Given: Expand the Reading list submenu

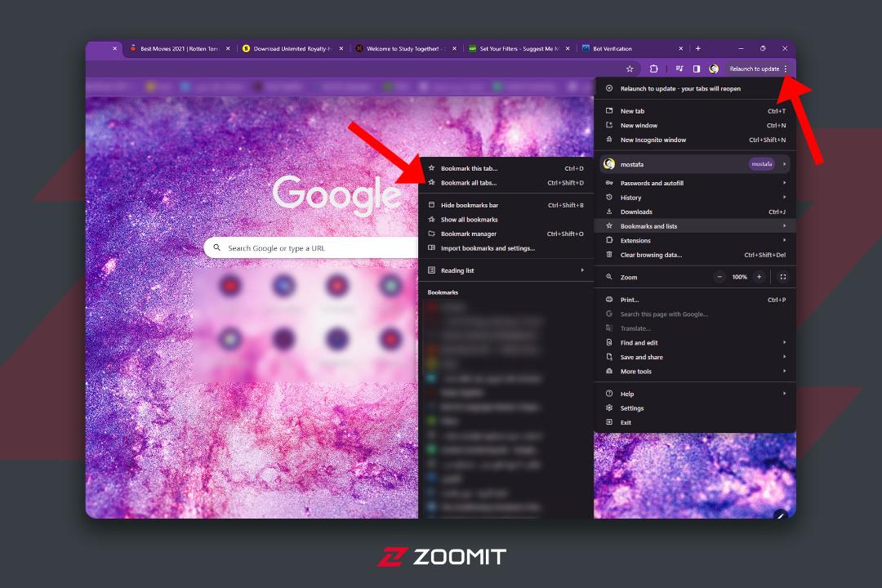Looking at the screenshot, I should coord(506,270).
